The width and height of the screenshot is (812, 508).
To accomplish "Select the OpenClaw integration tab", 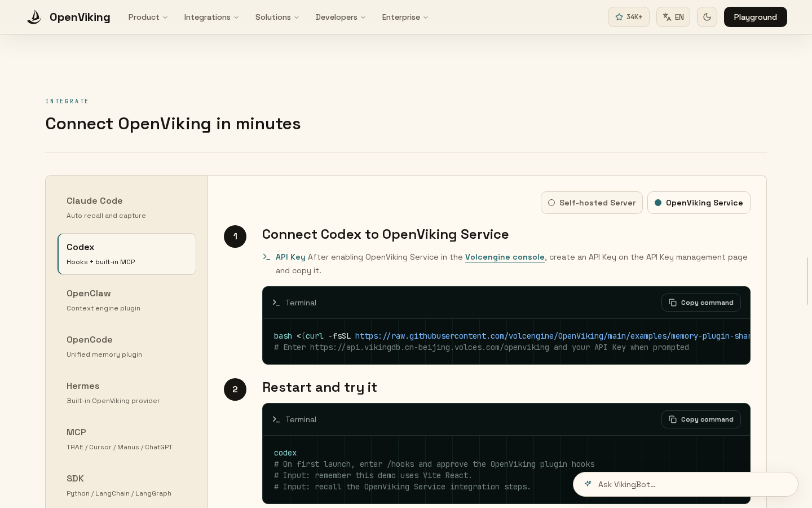I will (127, 300).
